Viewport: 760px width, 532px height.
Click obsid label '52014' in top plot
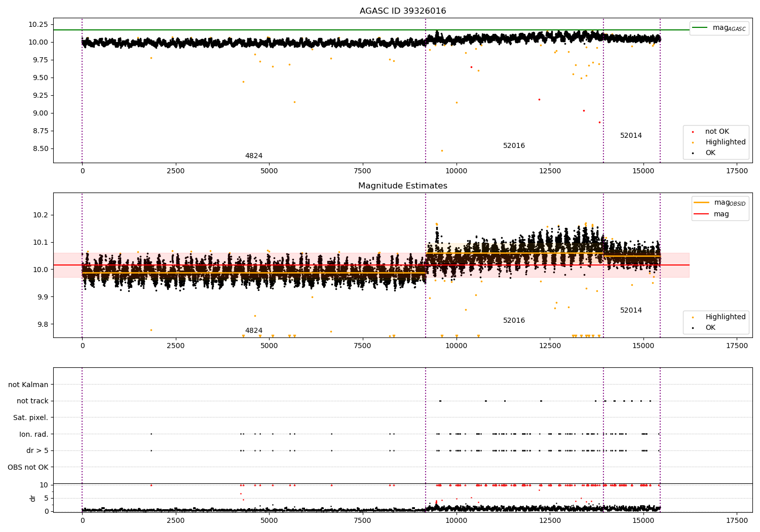631,136
